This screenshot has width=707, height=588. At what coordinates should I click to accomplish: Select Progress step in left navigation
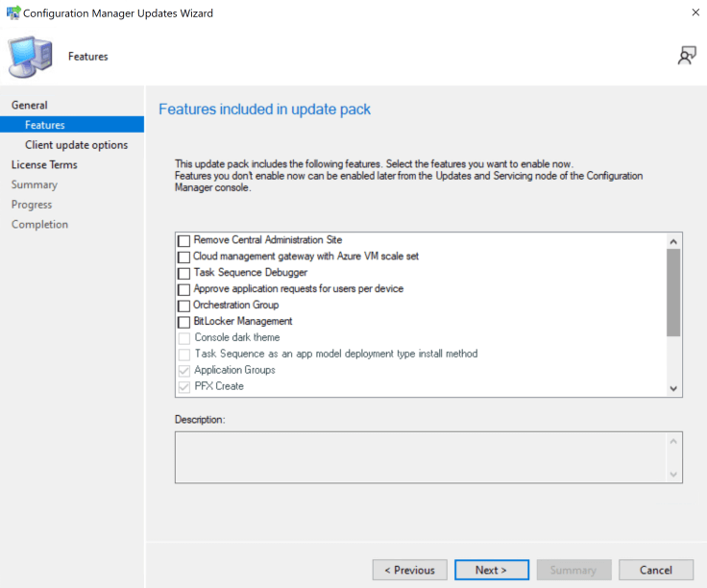pos(32,205)
